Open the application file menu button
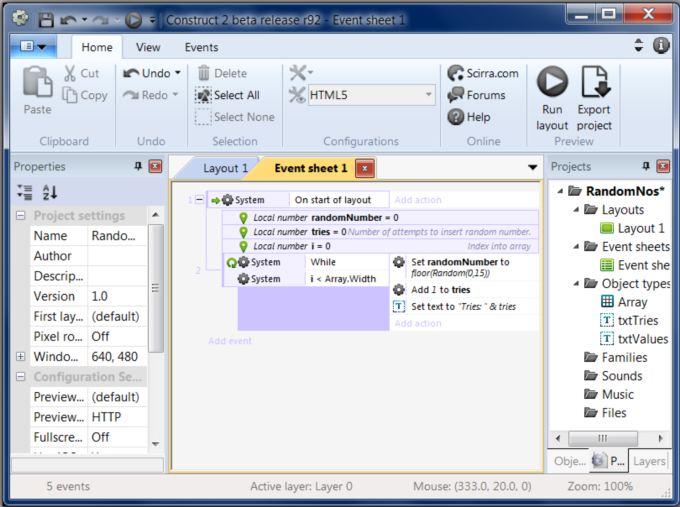Screen dimensions: 680x507 34,46
